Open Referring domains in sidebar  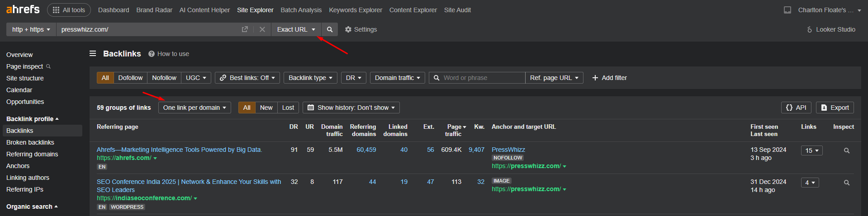click(x=32, y=154)
